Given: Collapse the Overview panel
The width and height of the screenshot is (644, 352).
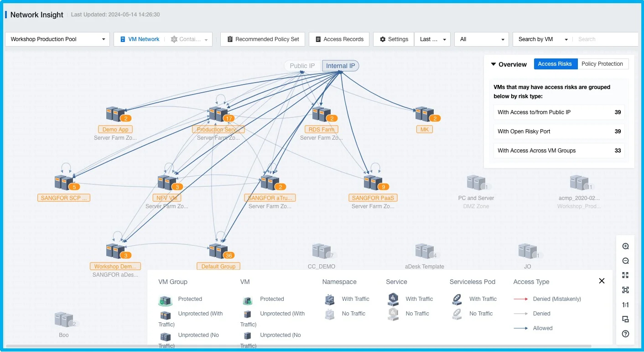Looking at the screenshot, I should point(493,64).
